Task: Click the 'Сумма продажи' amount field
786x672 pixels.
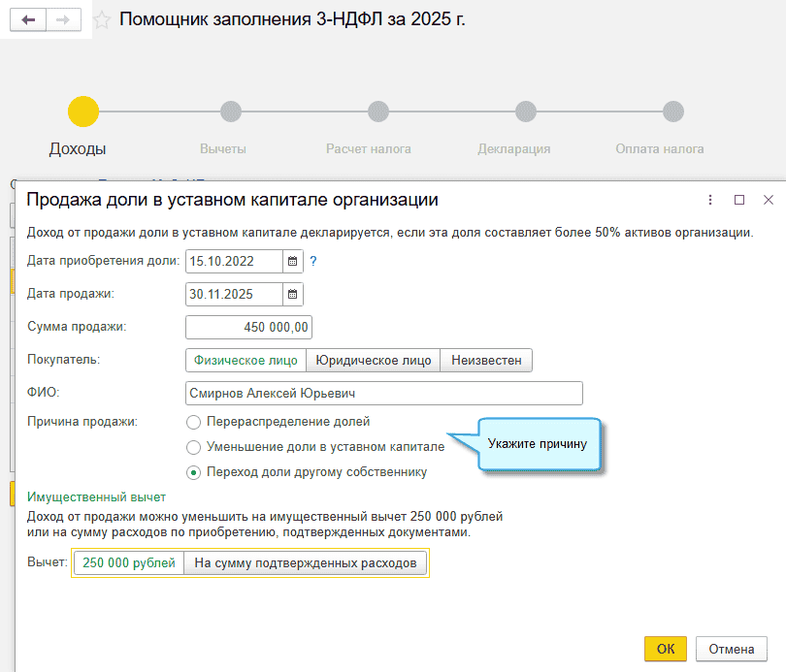Action: click(248, 327)
